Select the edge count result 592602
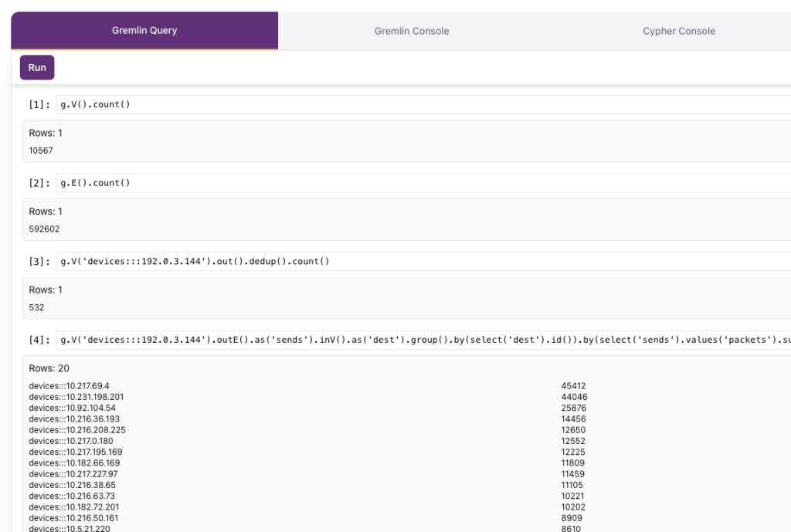Screen dimensions: 791x532 coord(44,229)
